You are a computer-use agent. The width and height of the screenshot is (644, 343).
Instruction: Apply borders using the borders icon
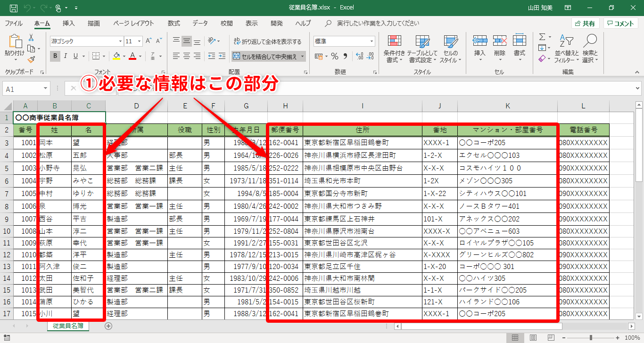(96, 56)
